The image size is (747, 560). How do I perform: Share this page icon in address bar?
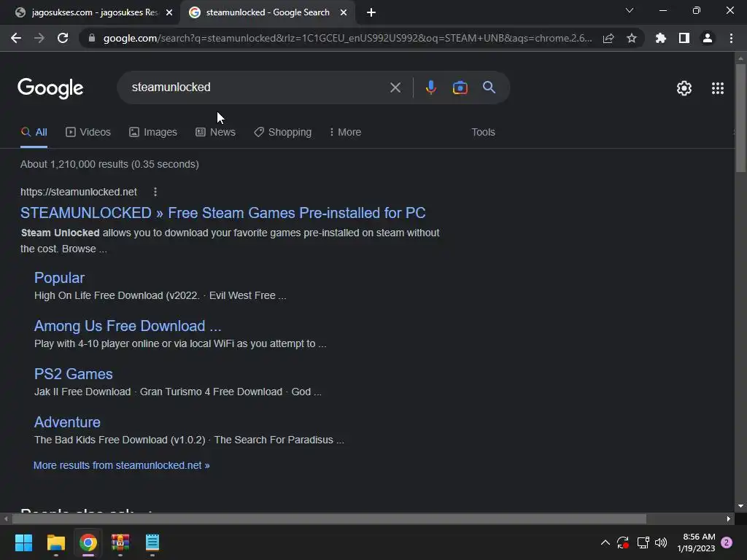tap(608, 38)
